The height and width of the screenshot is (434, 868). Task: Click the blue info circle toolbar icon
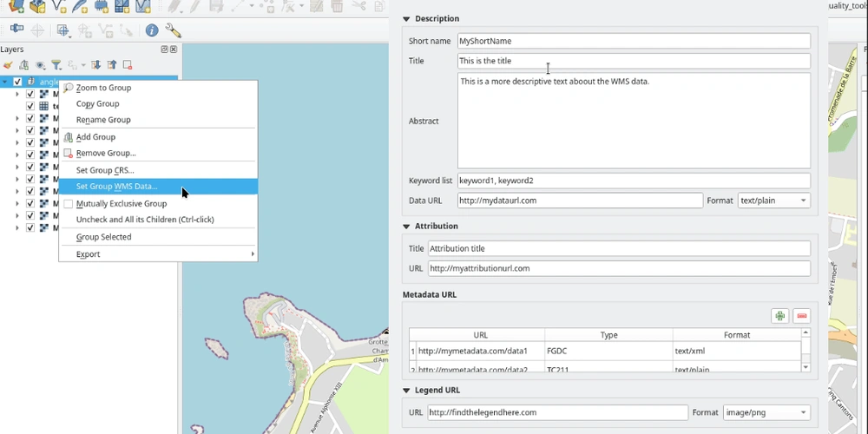point(152,30)
